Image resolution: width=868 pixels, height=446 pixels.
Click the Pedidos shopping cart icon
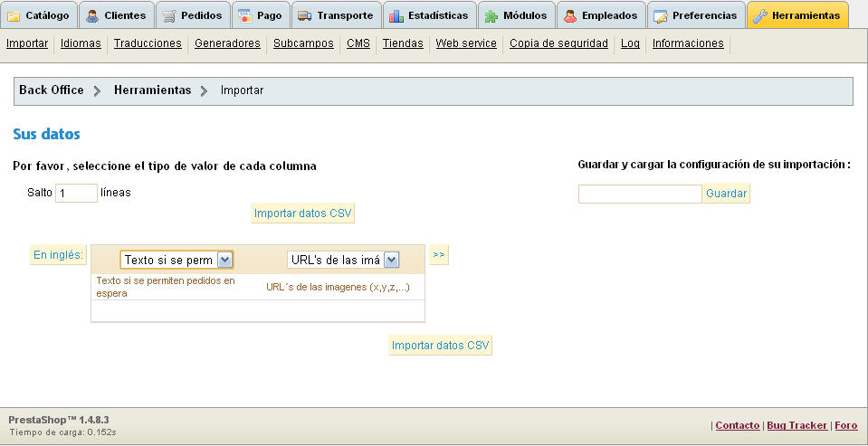(169, 16)
